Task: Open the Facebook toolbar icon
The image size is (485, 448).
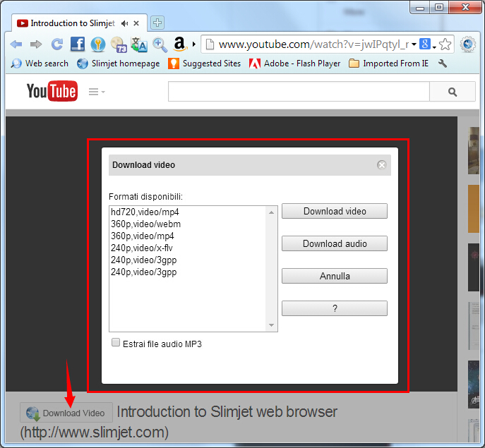Action: point(78,44)
